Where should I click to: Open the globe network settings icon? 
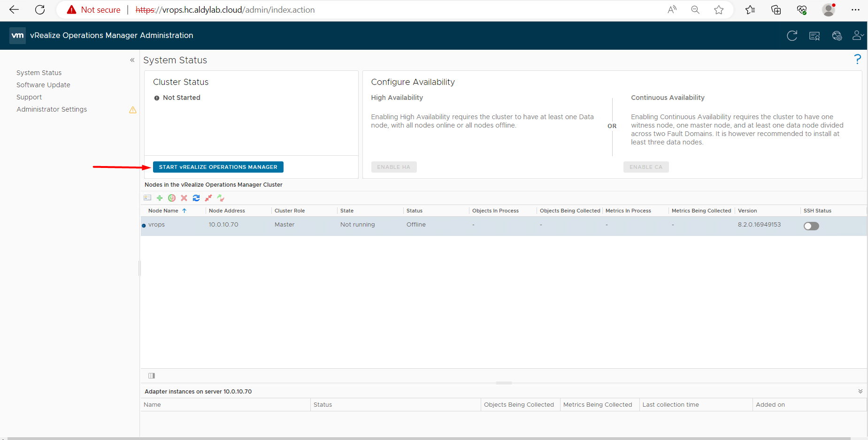point(837,36)
